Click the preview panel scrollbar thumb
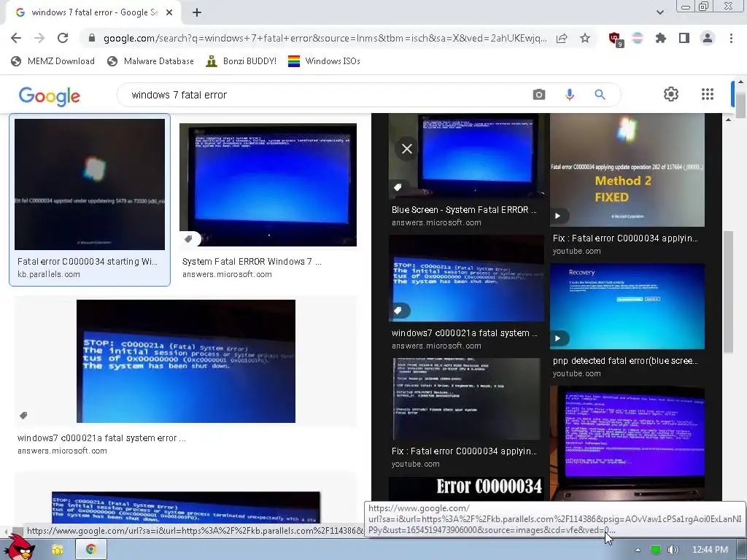The image size is (747, 560). pos(728,292)
